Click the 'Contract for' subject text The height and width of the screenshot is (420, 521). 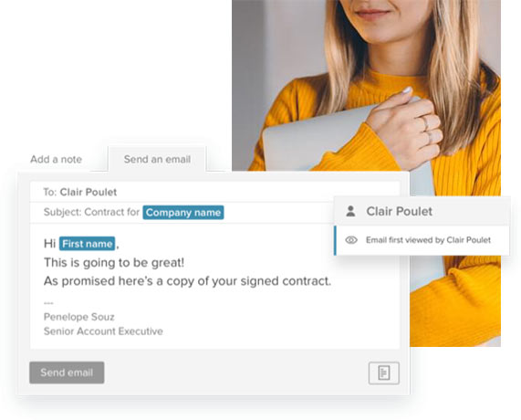112,212
